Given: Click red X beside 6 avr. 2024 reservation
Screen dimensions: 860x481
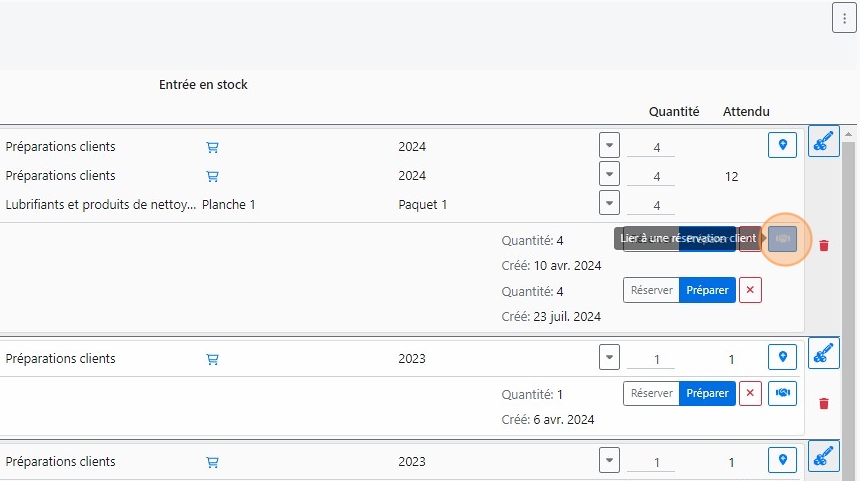Looking at the screenshot, I should click(x=750, y=393).
